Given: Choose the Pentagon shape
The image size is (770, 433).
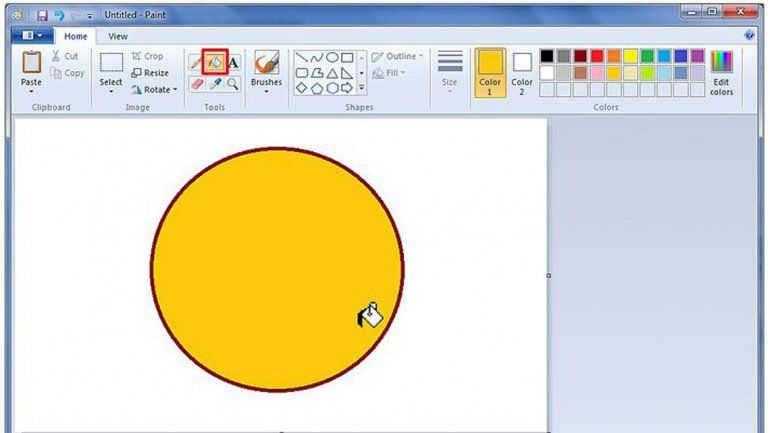Looking at the screenshot, I should 317,88.
